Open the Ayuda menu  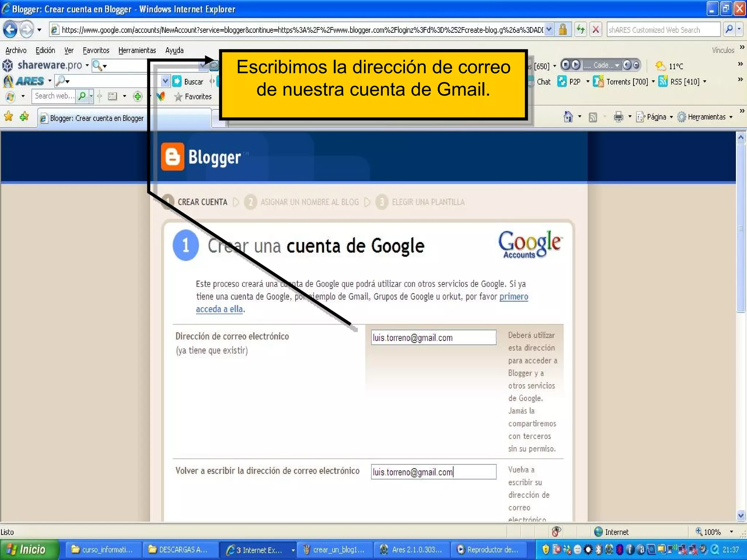click(x=174, y=50)
